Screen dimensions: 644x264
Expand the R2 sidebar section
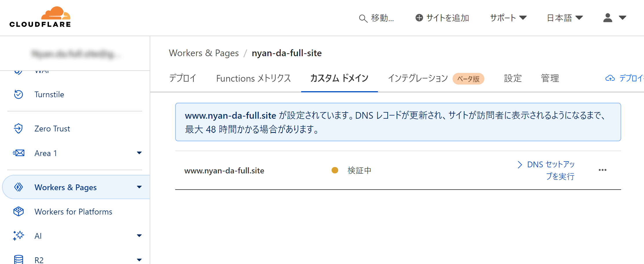click(139, 260)
